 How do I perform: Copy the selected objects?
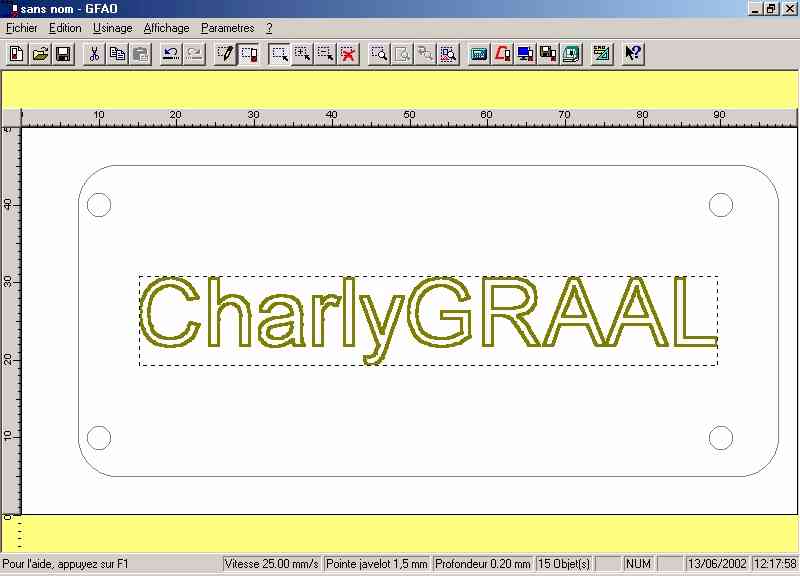[x=118, y=54]
